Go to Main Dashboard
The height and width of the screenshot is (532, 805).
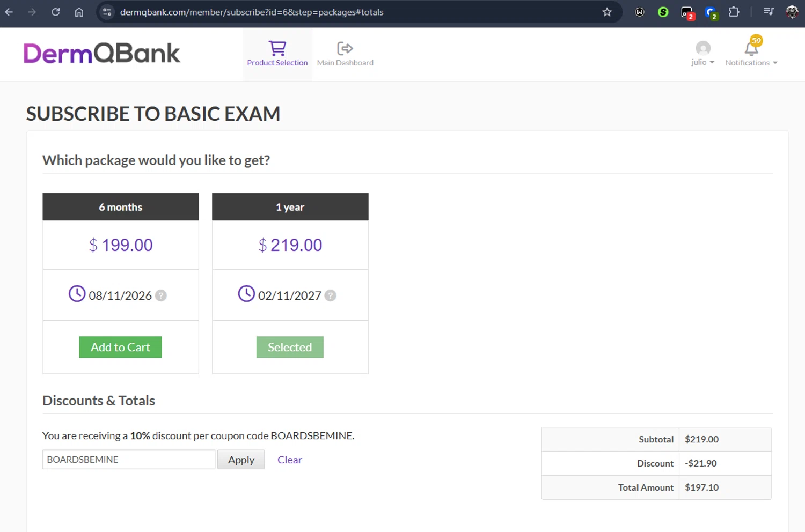(345, 54)
